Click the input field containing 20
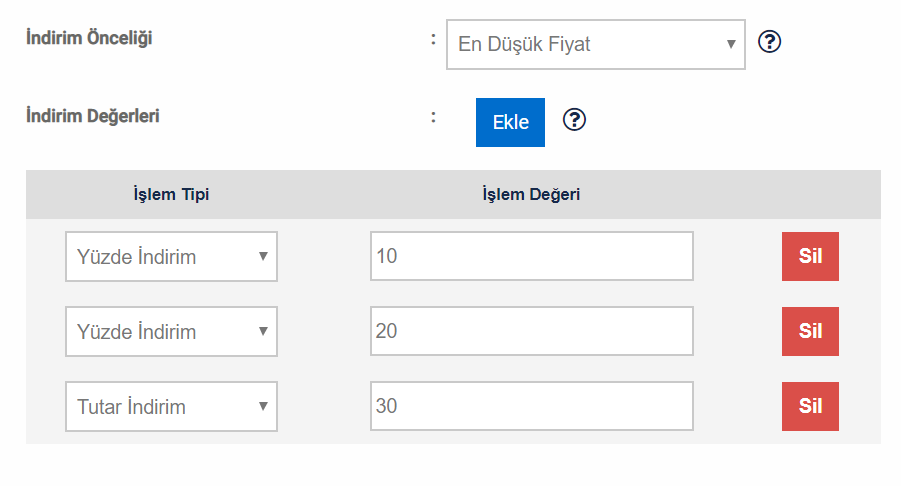Image resolution: width=901 pixels, height=486 pixels. pyautogui.click(x=532, y=331)
